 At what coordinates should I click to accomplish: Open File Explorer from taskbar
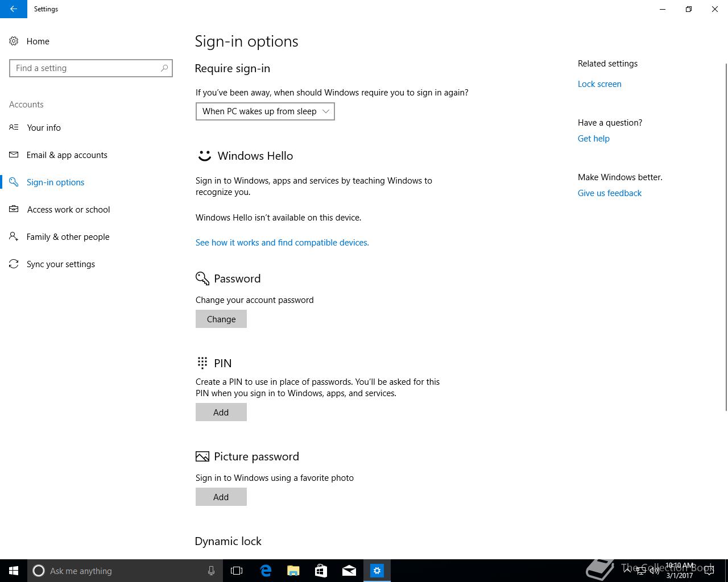tap(293, 571)
